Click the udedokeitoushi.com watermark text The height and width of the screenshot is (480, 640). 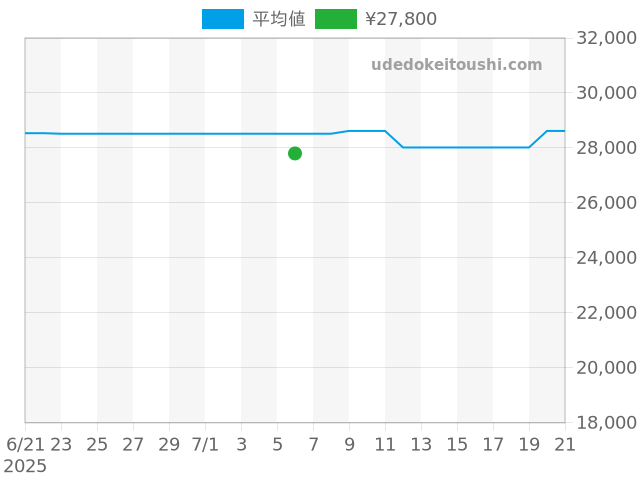coord(456,65)
